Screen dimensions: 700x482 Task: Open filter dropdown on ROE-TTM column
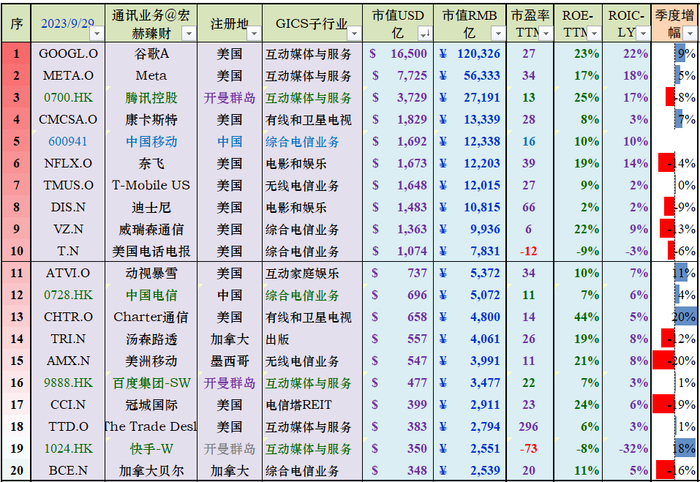click(594, 33)
